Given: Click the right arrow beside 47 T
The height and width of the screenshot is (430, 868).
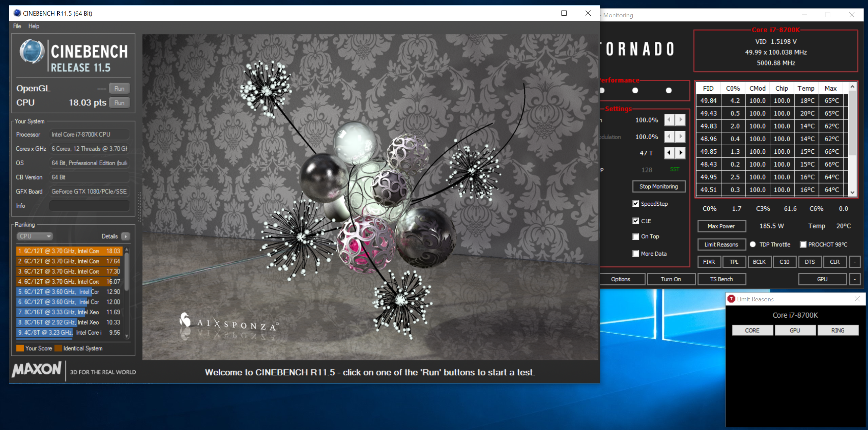Looking at the screenshot, I should coord(680,153).
